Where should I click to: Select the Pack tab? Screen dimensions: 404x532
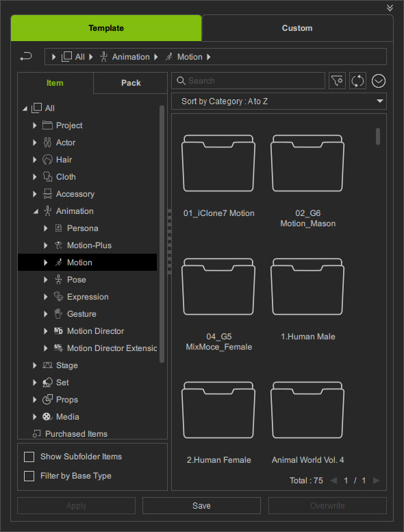pyautogui.click(x=131, y=83)
